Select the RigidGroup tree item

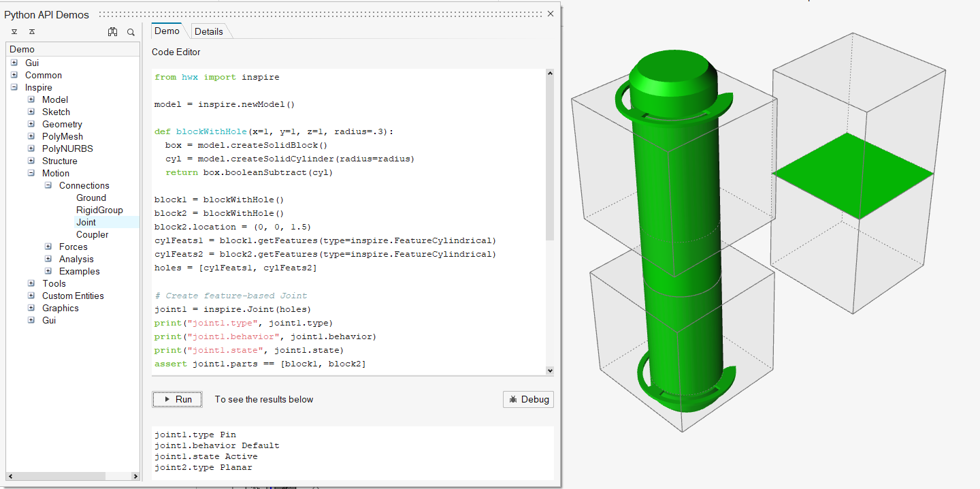click(x=101, y=210)
